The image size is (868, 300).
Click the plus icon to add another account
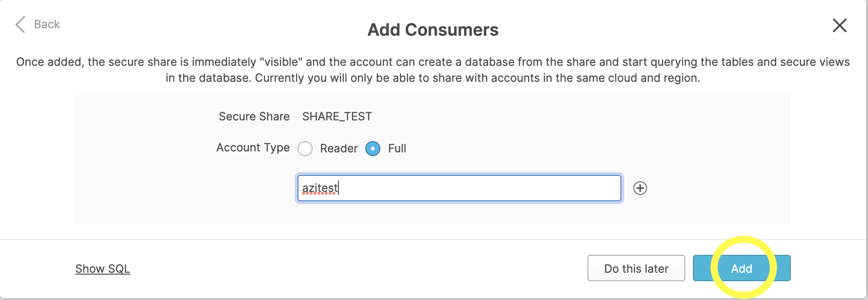pos(640,188)
